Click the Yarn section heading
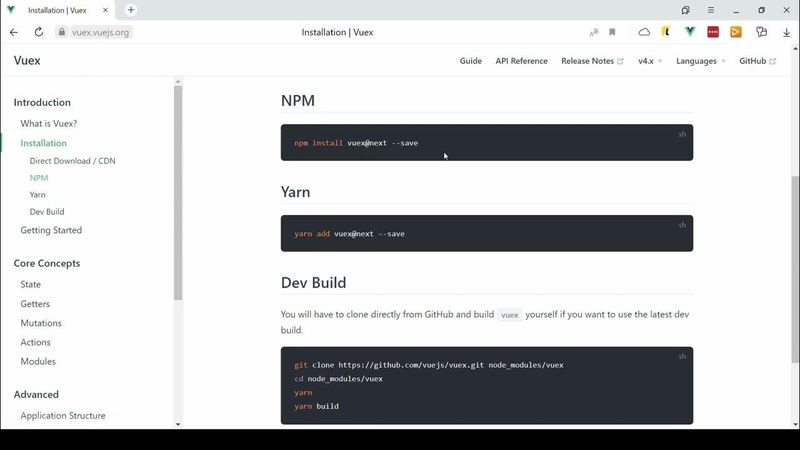Viewport: 800px width, 450px height. (x=295, y=192)
